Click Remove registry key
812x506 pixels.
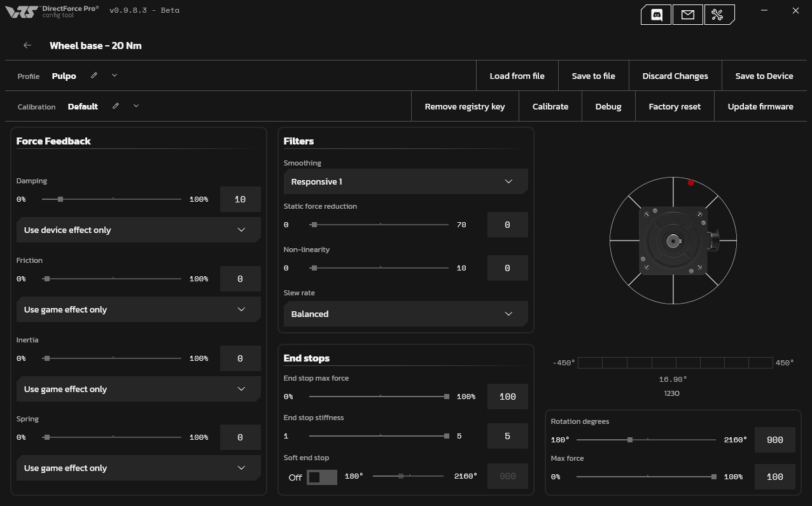coord(465,106)
